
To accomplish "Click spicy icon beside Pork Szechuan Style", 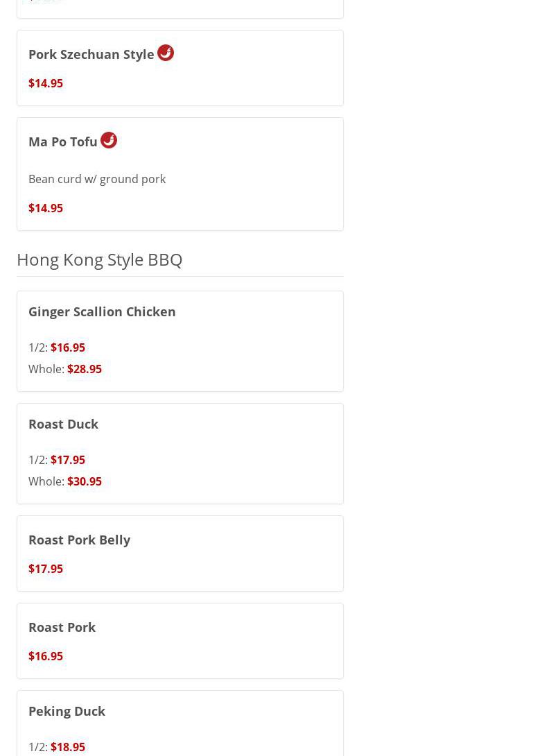I will tap(166, 53).
